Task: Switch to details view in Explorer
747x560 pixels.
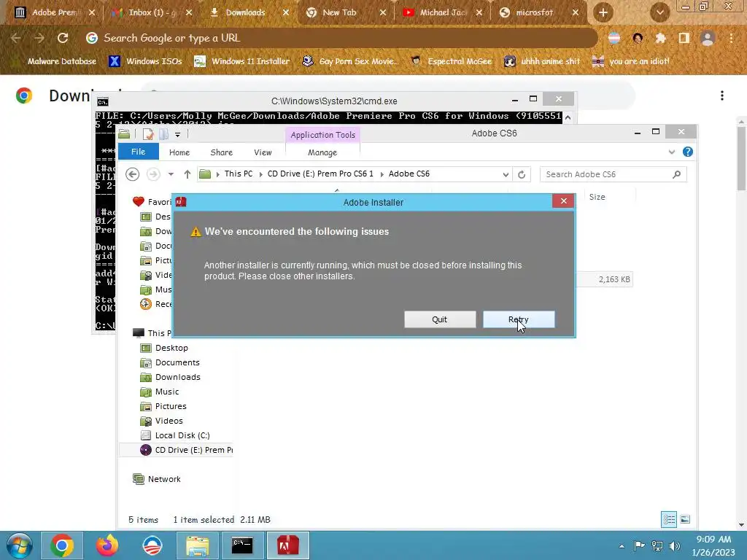Action: tap(669, 519)
